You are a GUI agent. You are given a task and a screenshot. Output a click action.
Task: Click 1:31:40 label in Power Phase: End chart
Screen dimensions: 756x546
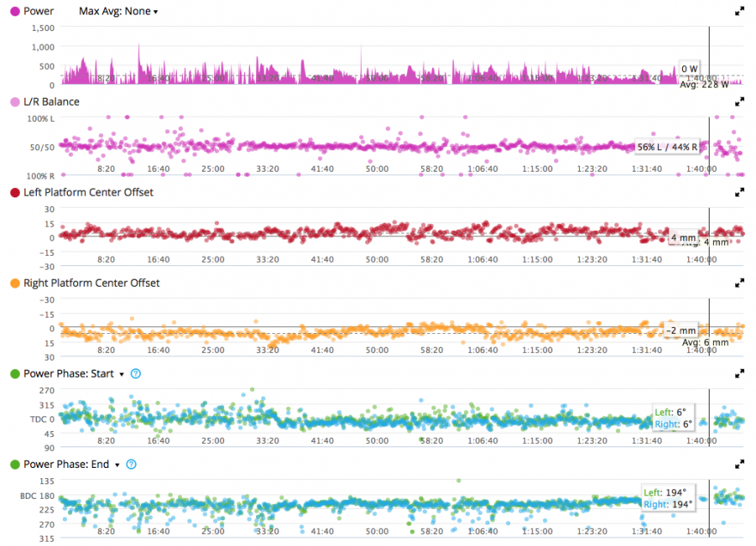[647, 531]
